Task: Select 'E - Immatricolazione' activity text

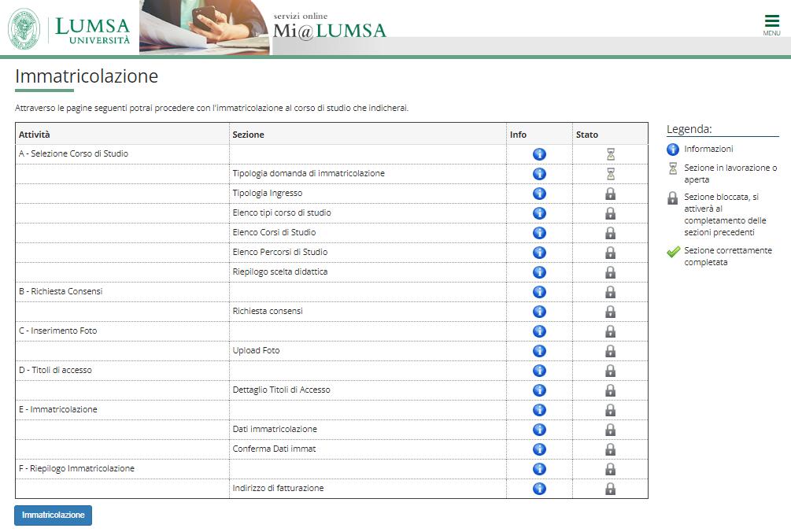Action: [x=58, y=409]
